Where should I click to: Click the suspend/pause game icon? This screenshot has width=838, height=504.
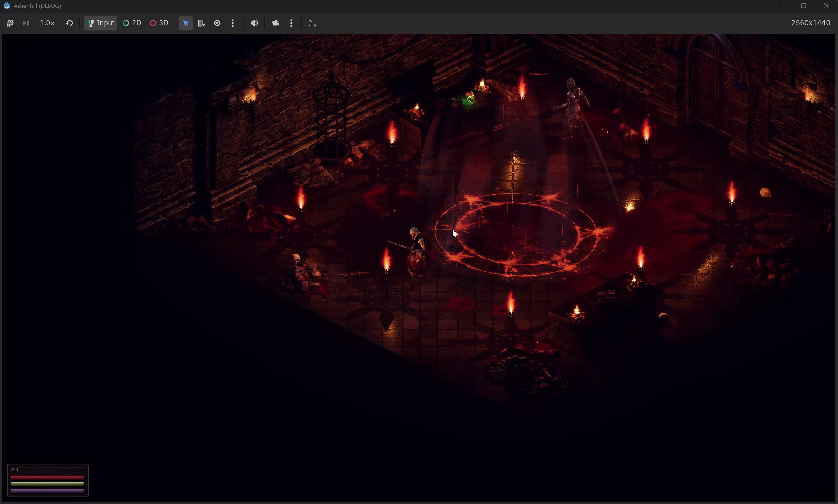(10, 23)
